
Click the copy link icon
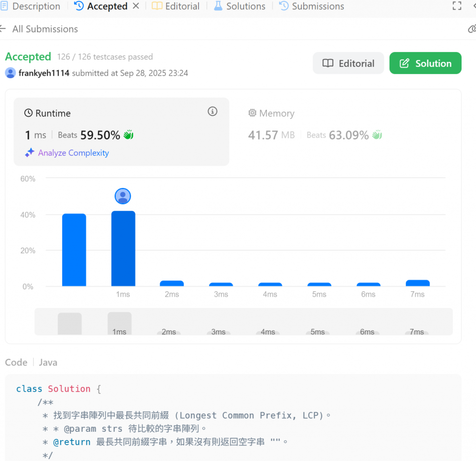[472, 29]
